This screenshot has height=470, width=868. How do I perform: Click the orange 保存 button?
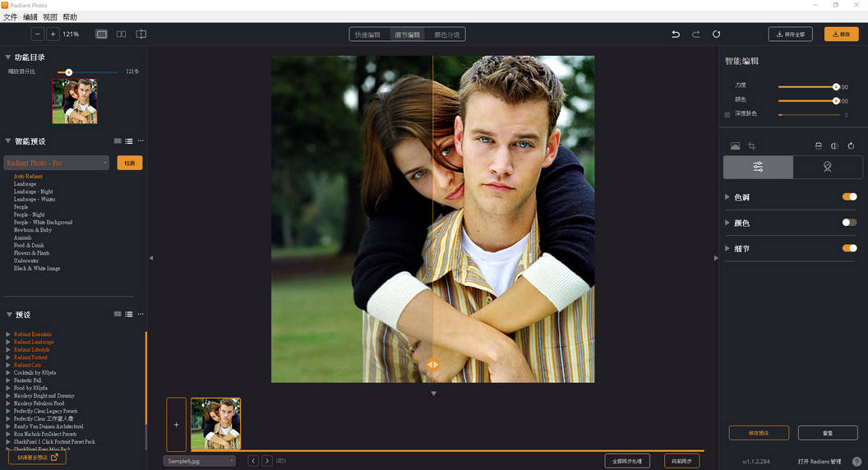pos(841,35)
